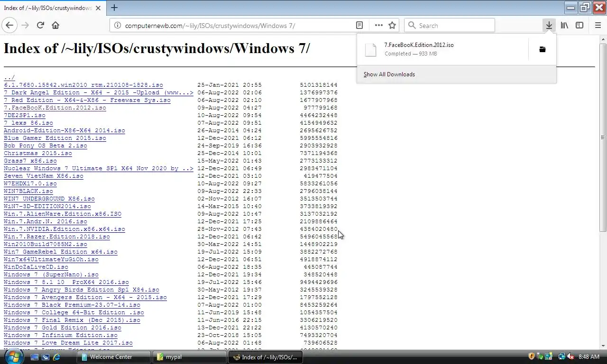Toggle reader view in the address bar
The width and height of the screenshot is (607, 364).
359,25
